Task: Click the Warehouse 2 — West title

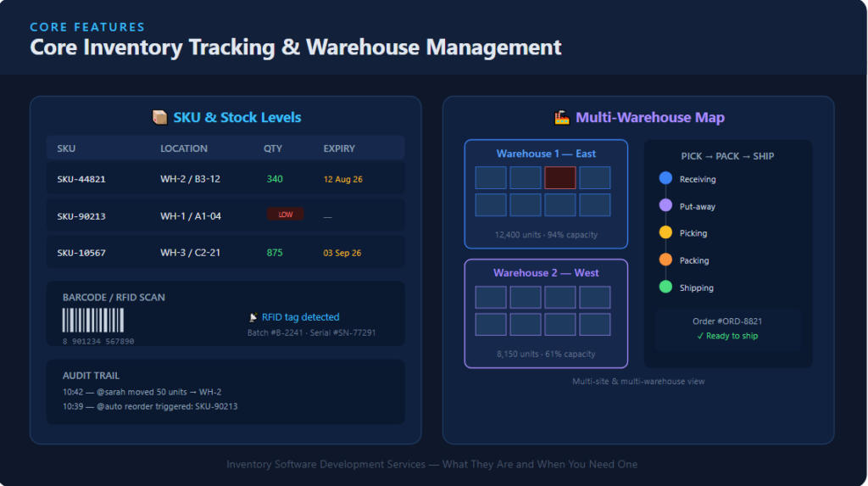Action: 546,272
